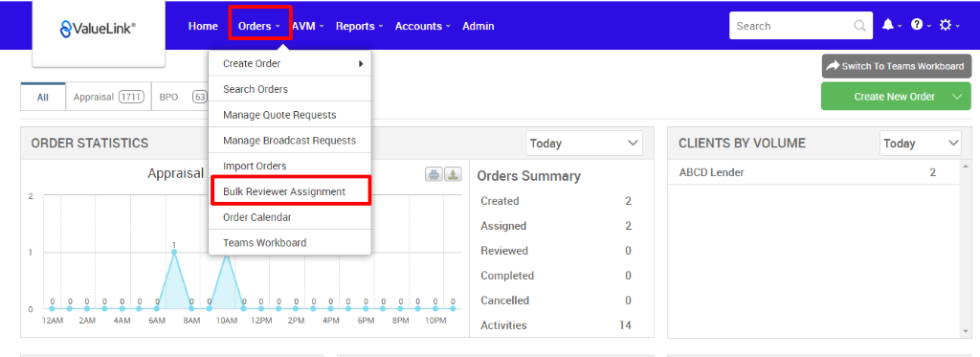The height and width of the screenshot is (357, 980).
Task: Click the CLIENTS BY VOLUME panel title
Action: click(x=742, y=144)
